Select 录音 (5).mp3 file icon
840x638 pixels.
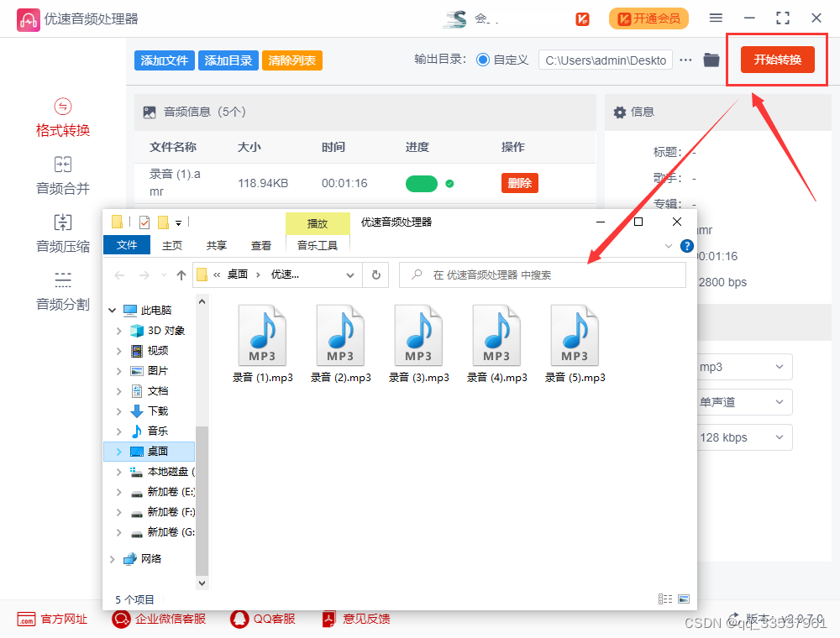click(x=575, y=336)
